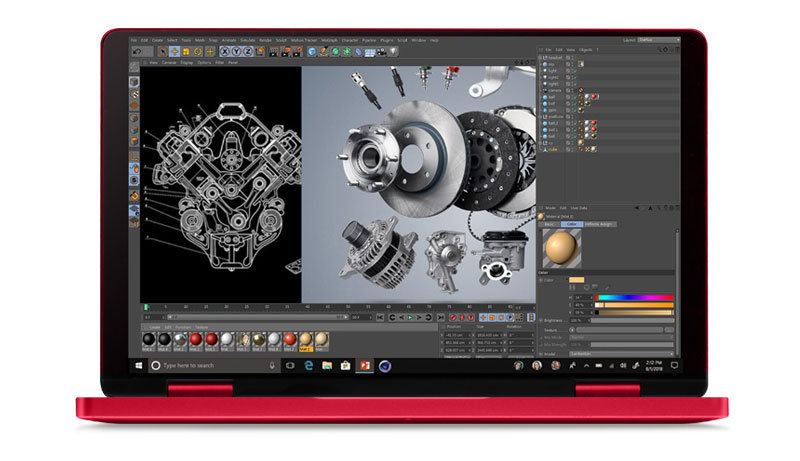Click the Render View clapperboard icon
The height and width of the screenshot is (461, 800).
pos(274,52)
